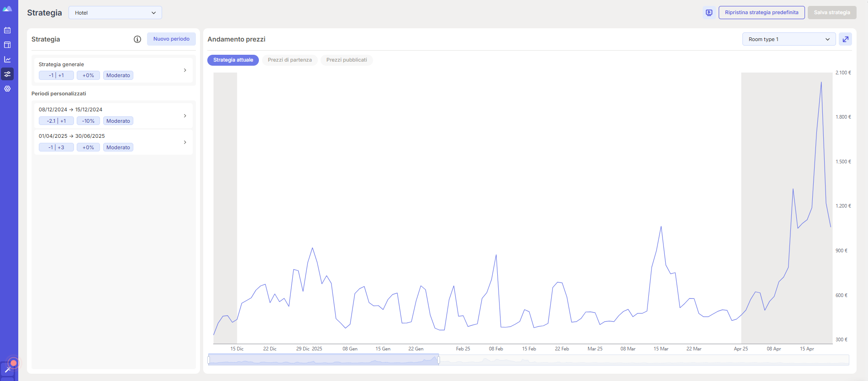Image resolution: width=868 pixels, height=381 pixels.
Task: Open the settings gear sidebar icon
Action: pyautogui.click(x=7, y=89)
